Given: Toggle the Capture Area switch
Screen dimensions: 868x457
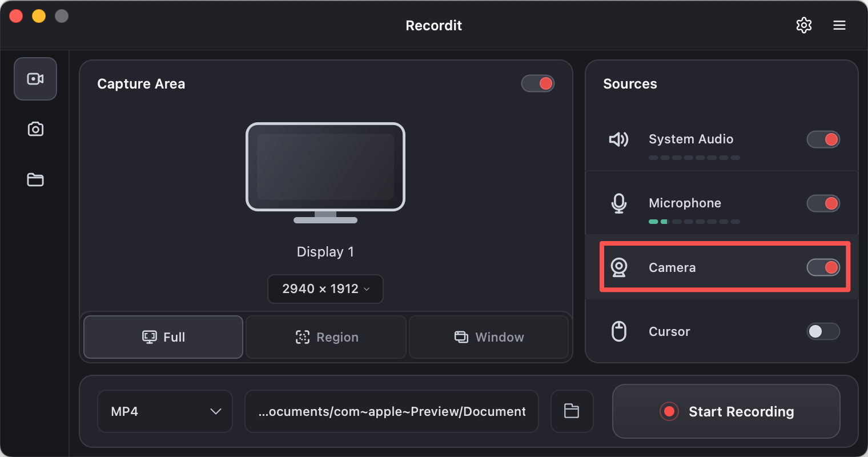Looking at the screenshot, I should (x=538, y=84).
